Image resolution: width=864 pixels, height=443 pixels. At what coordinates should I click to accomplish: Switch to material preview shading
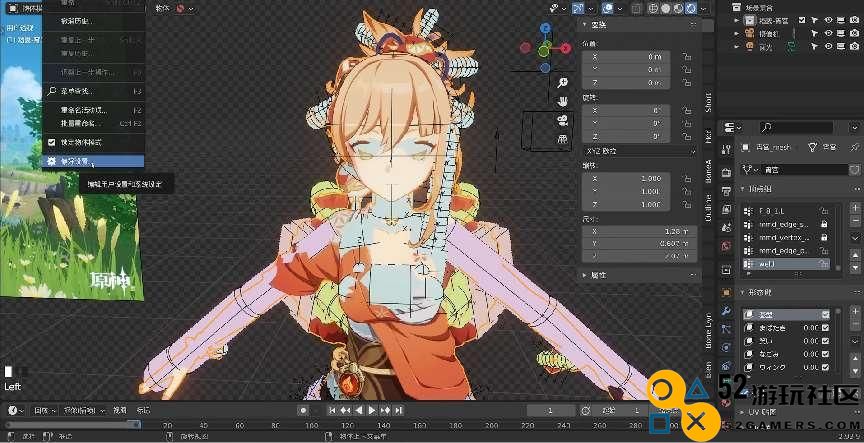[678, 8]
